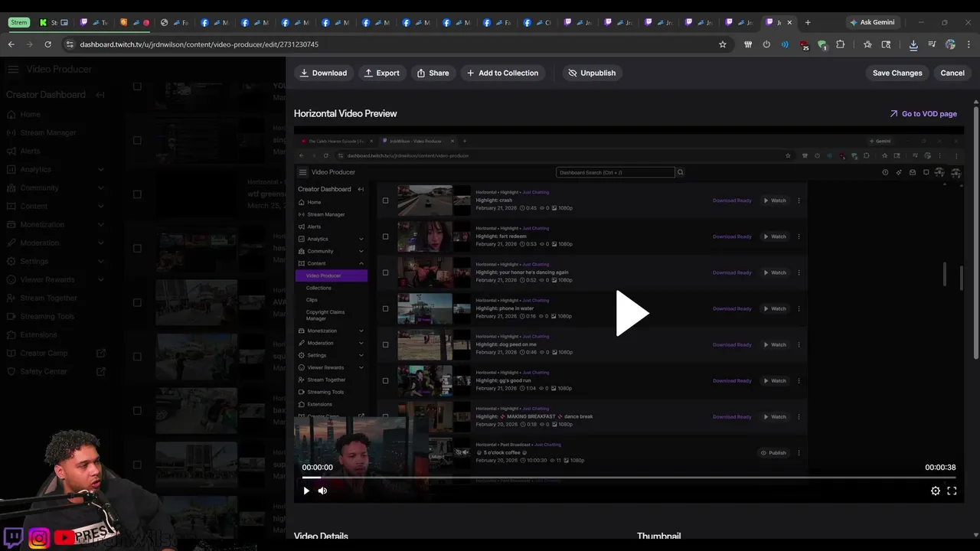980x551 pixels.
Task: Expand the Community section chevron
Action: [x=101, y=187]
